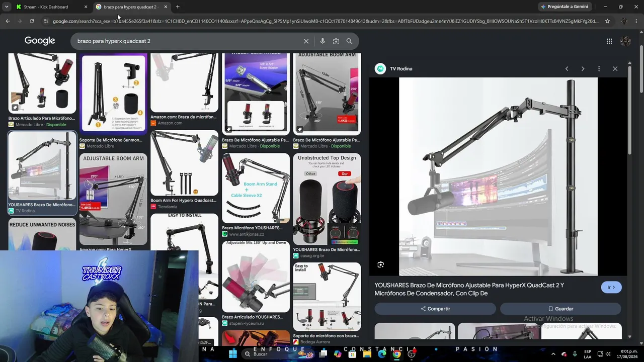Image resolution: width=644 pixels, height=362 pixels.
Task: Select the YOUSHARES TV Rodina result thumbnail
Action: coord(42,166)
